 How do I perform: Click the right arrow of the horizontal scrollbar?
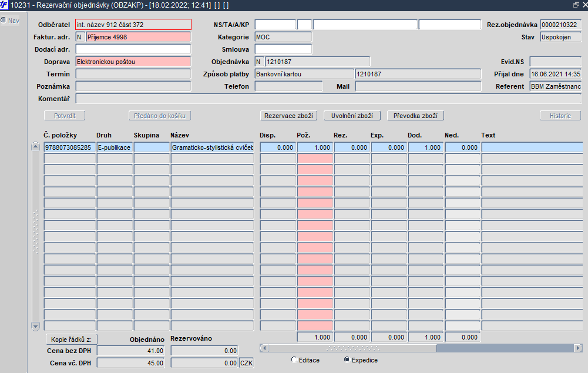point(578,348)
